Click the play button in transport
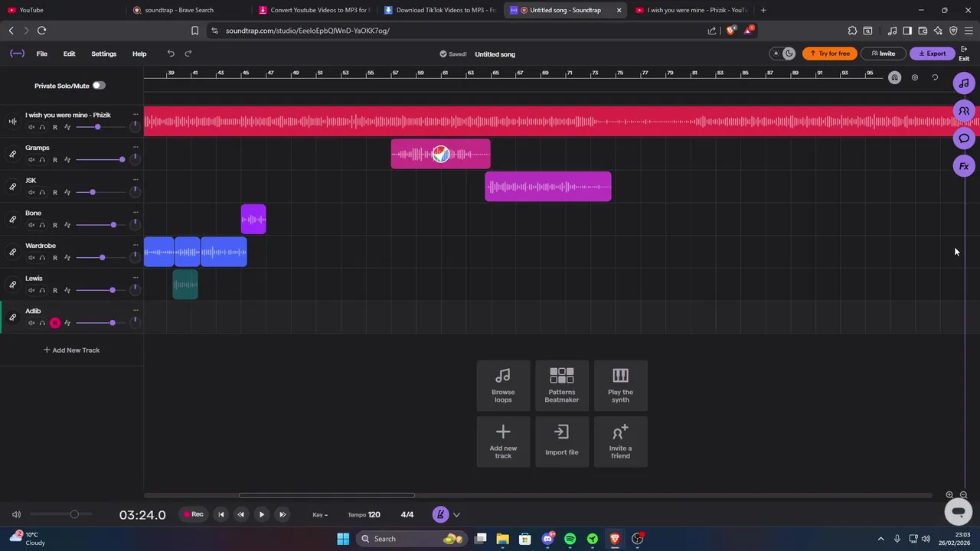The width and height of the screenshot is (980, 551). [x=261, y=515]
